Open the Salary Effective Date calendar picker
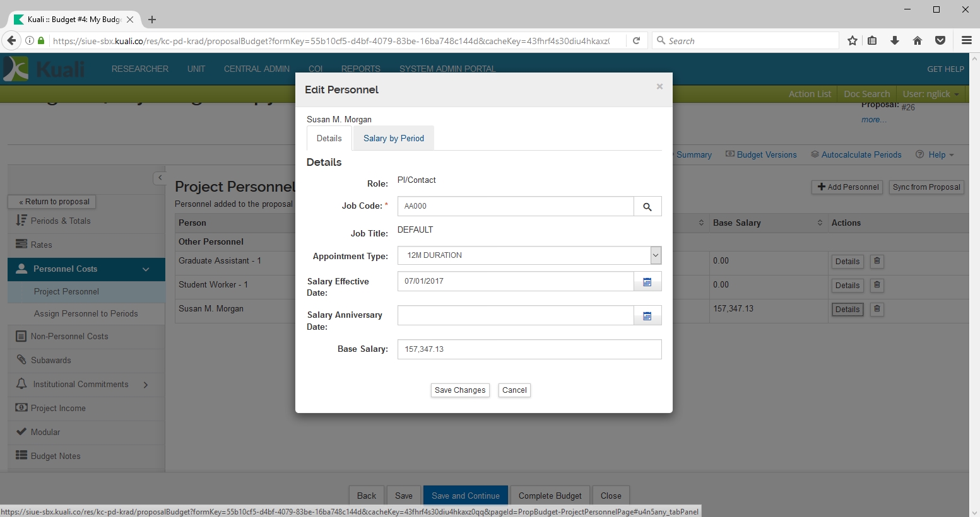Viewport: 980px width, 517px height. pos(647,282)
